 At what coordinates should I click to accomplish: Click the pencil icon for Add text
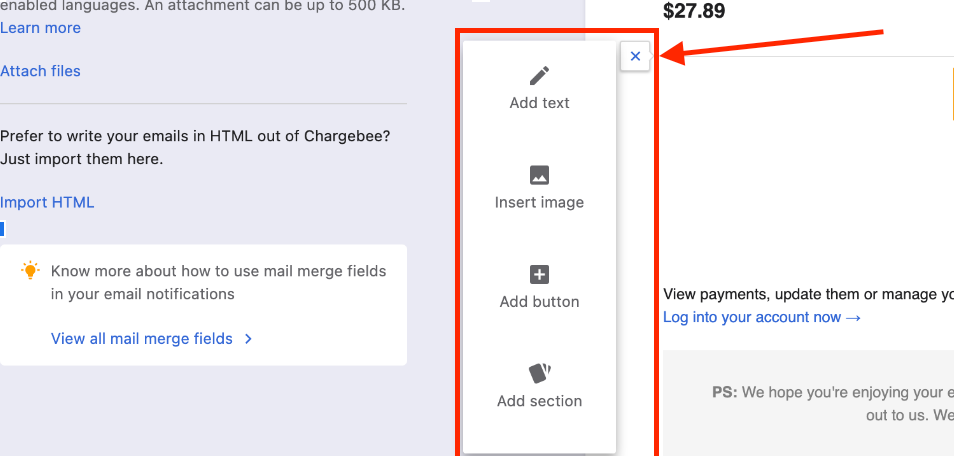(x=539, y=76)
